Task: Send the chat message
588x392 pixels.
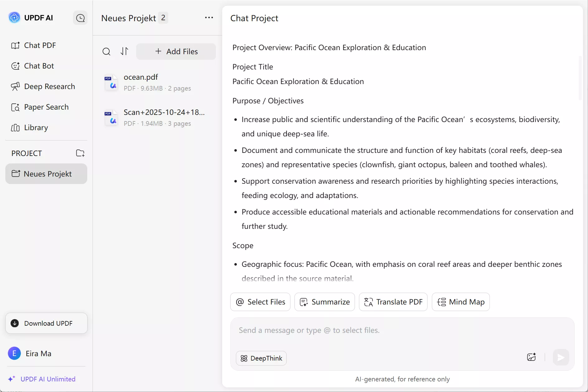Action: coord(561,357)
